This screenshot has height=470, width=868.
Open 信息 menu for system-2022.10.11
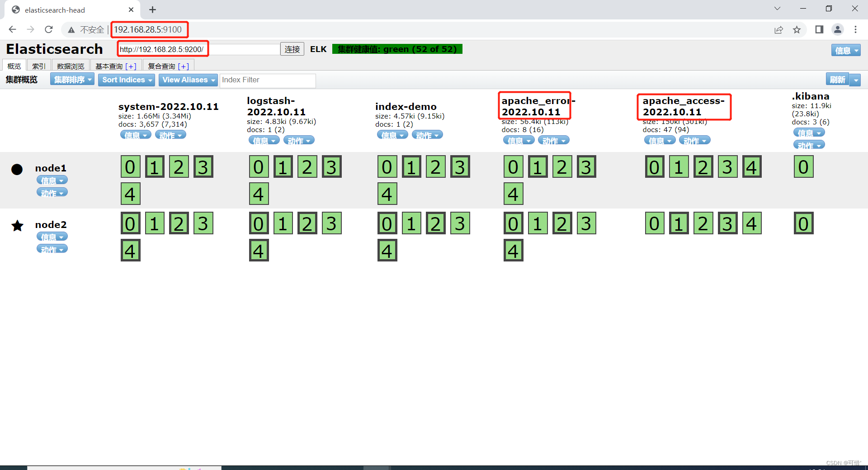pyautogui.click(x=136, y=135)
